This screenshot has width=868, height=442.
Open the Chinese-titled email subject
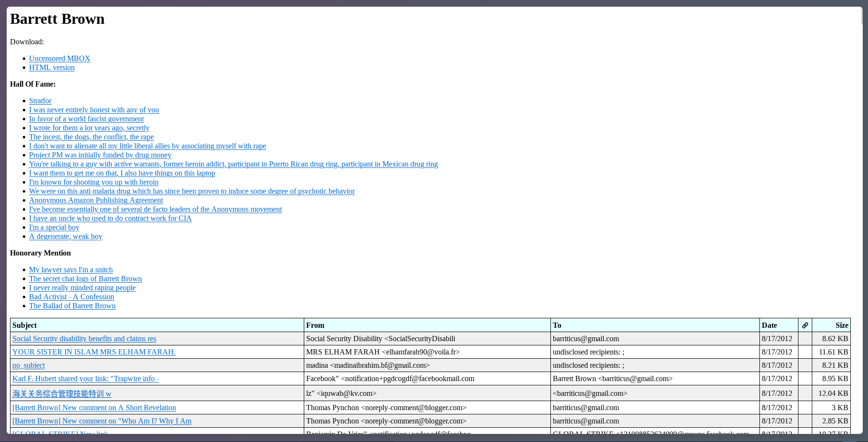(x=62, y=393)
